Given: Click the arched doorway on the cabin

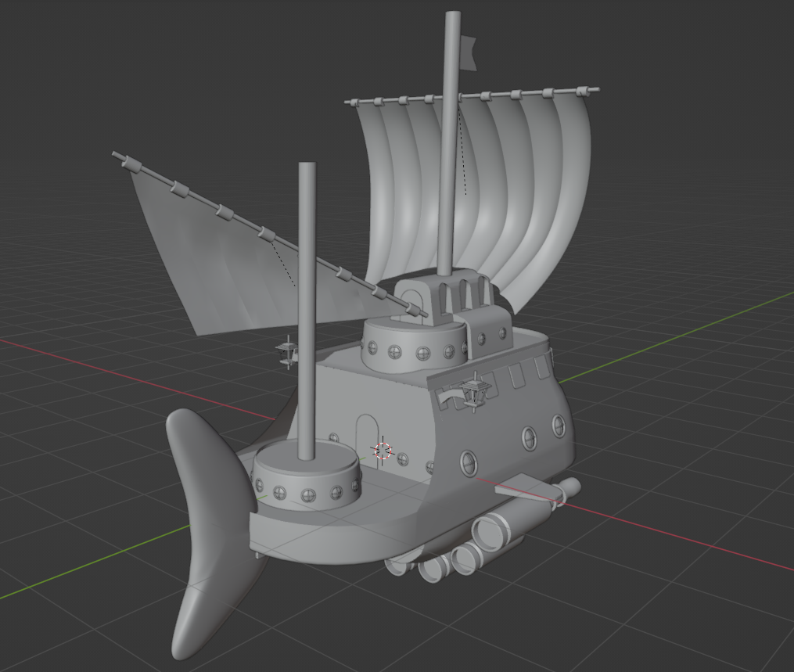Looking at the screenshot, I should (365, 438).
